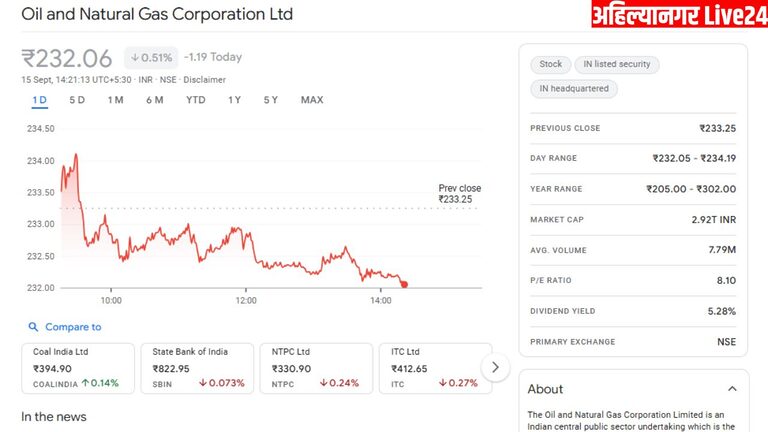Viewport: 768px width, 432px height.
Task: Select the 1Y chart range
Action: (234, 100)
